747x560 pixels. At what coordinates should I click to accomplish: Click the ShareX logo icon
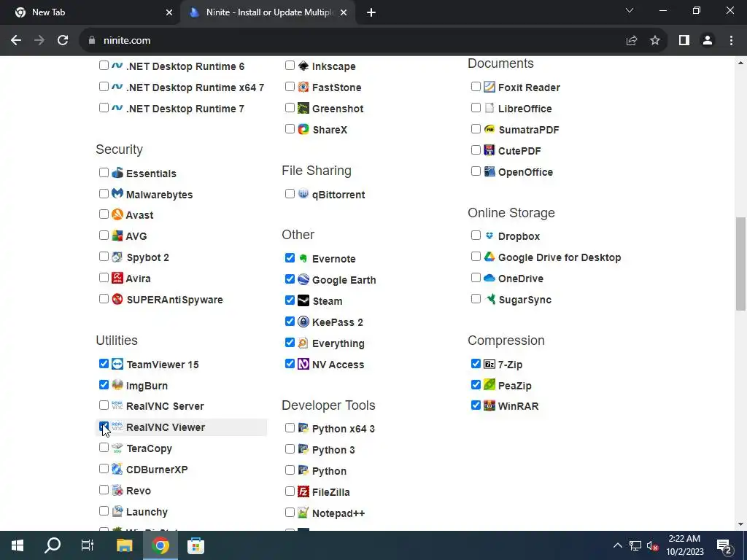303,129
